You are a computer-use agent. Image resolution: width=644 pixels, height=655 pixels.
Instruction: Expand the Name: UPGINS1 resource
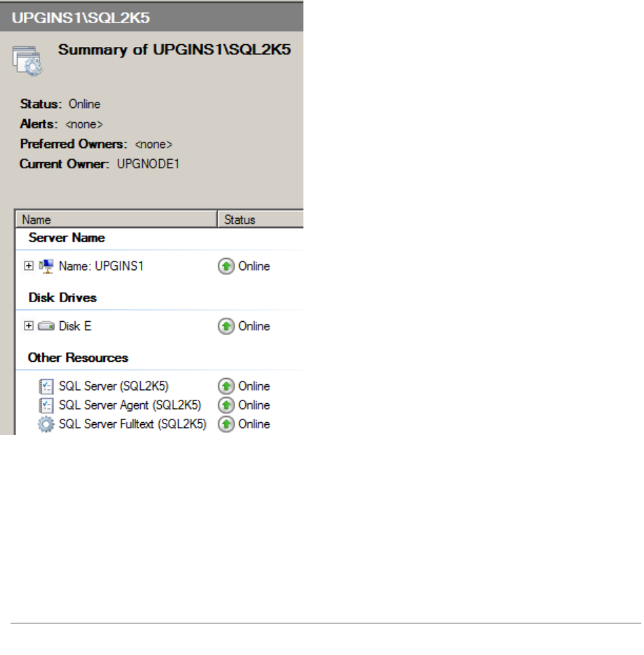[x=29, y=266]
